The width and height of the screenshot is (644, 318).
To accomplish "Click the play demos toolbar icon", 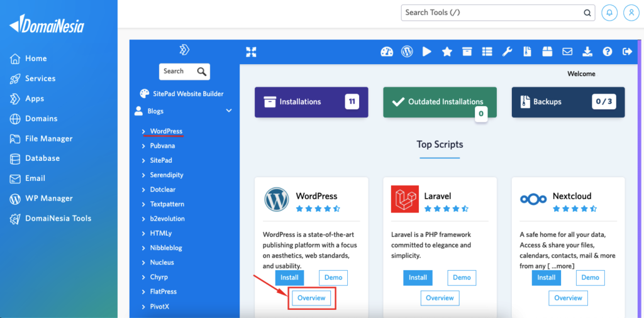I will (x=427, y=52).
